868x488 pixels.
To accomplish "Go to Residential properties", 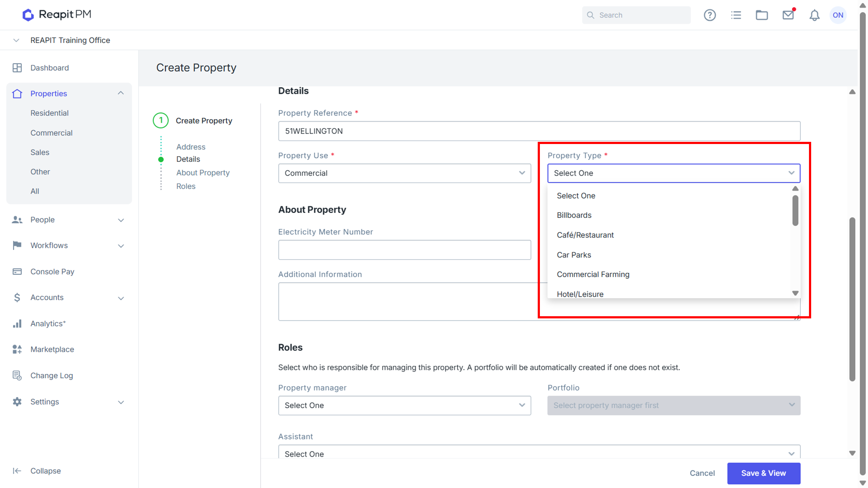I will [x=49, y=113].
